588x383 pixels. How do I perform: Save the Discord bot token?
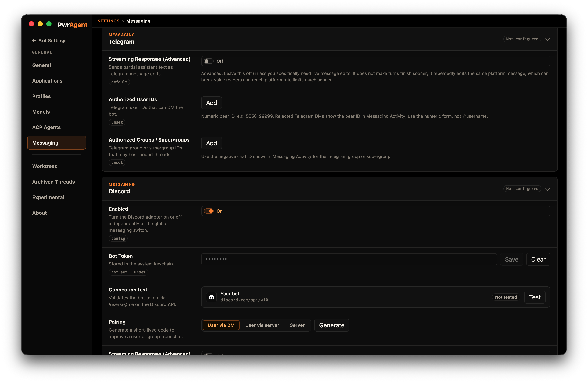(511, 259)
